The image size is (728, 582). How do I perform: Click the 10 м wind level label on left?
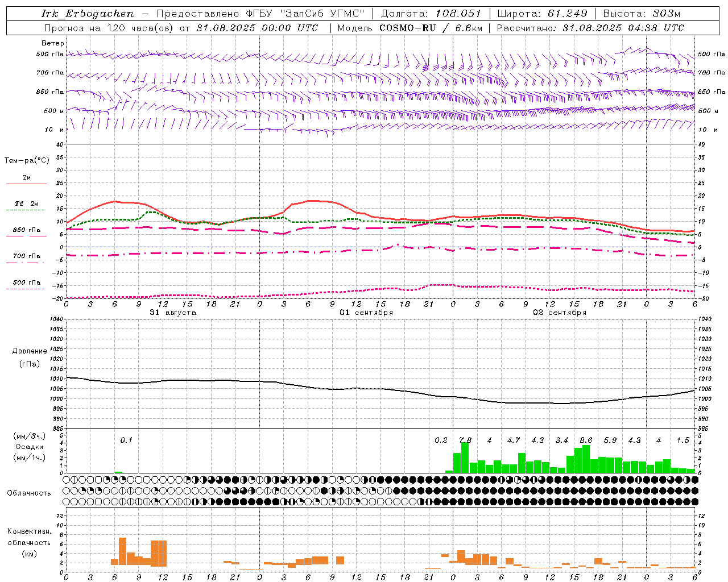pyautogui.click(x=55, y=130)
